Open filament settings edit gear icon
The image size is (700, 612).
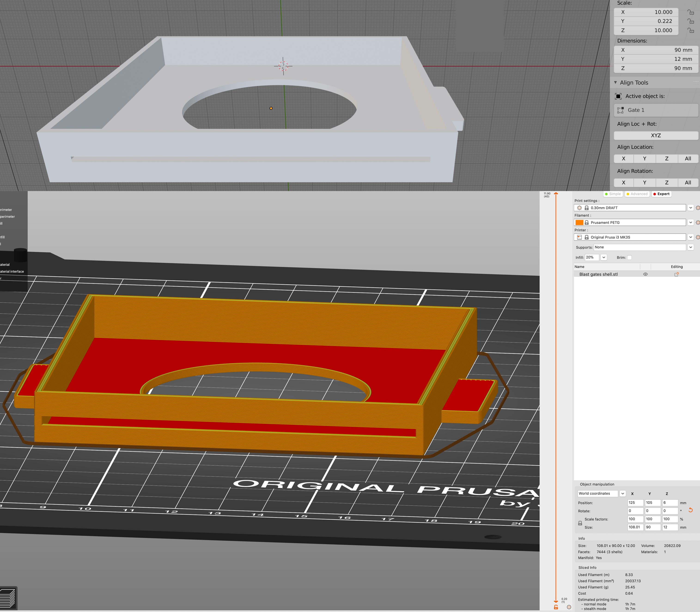(x=698, y=222)
